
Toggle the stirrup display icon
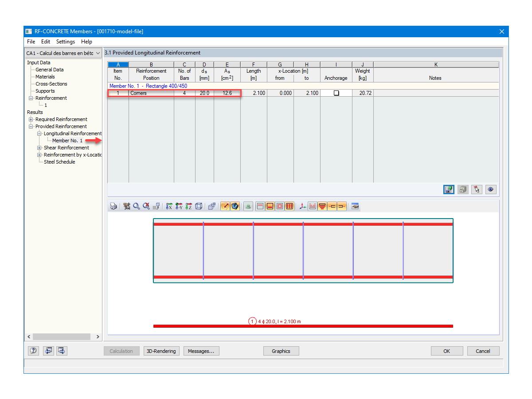289,206
